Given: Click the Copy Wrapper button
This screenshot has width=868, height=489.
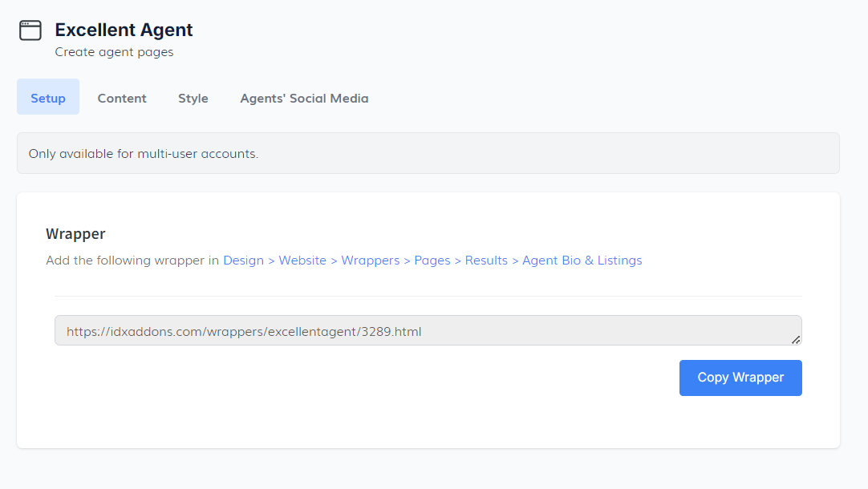Looking at the screenshot, I should (x=740, y=378).
